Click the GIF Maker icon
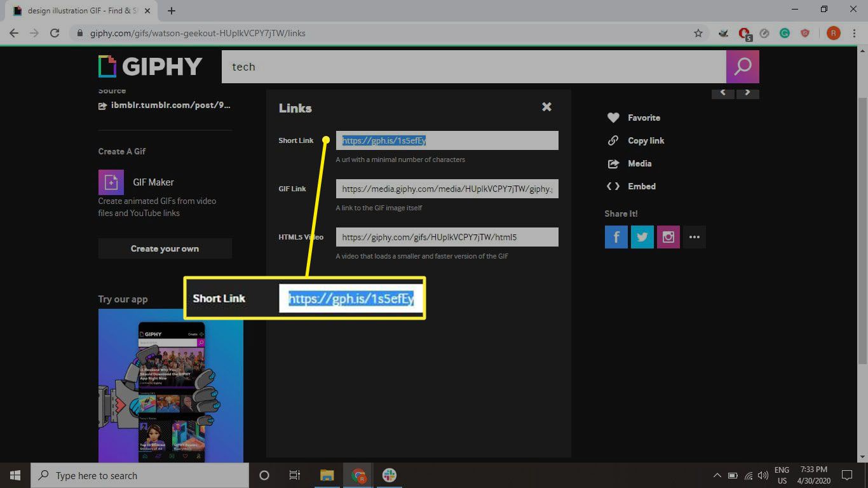Screen dimensions: 868x488 point(111,182)
